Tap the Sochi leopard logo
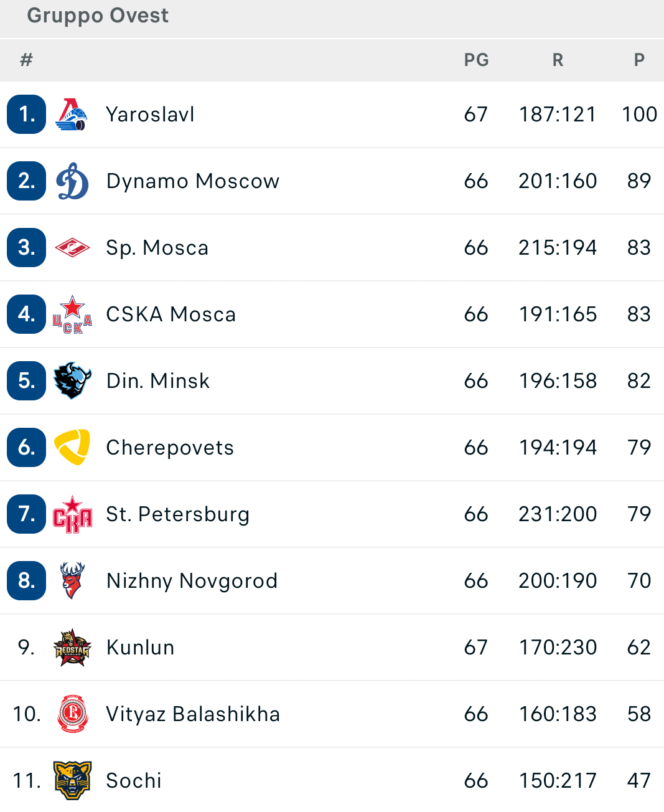 click(x=72, y=781)
